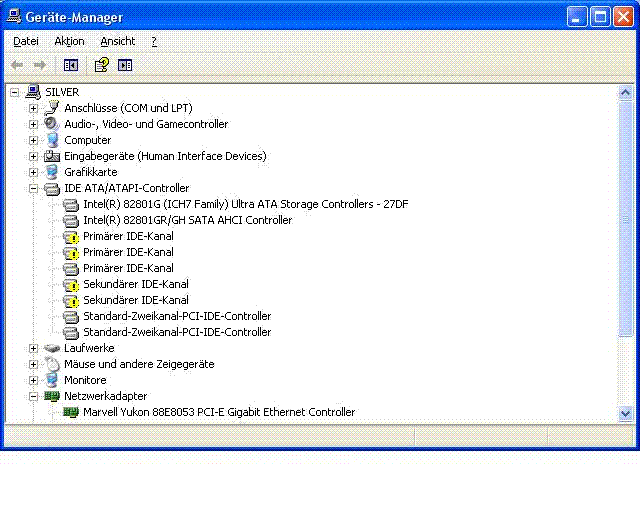The image size is (640, 512).
Task: Open the Aktion menu
Action: [x=69, y=41]
